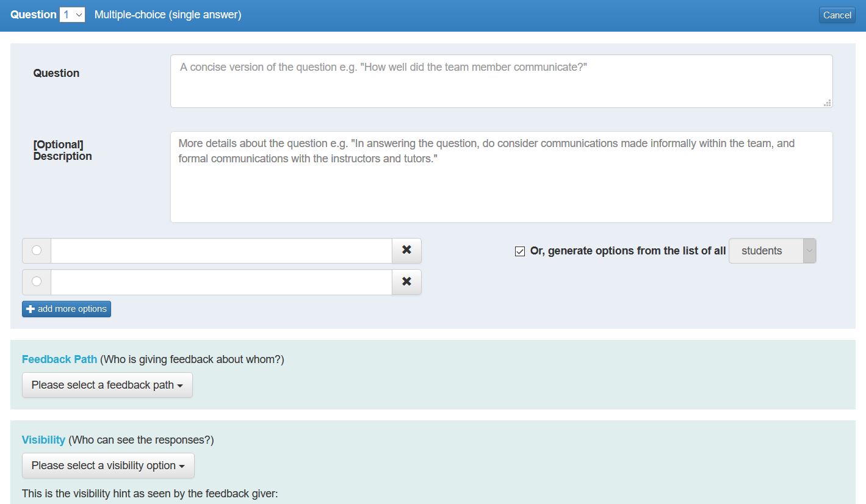Select the first option's radio button
The height and width of the screenshot is (504, 866).
coord(36,250)
